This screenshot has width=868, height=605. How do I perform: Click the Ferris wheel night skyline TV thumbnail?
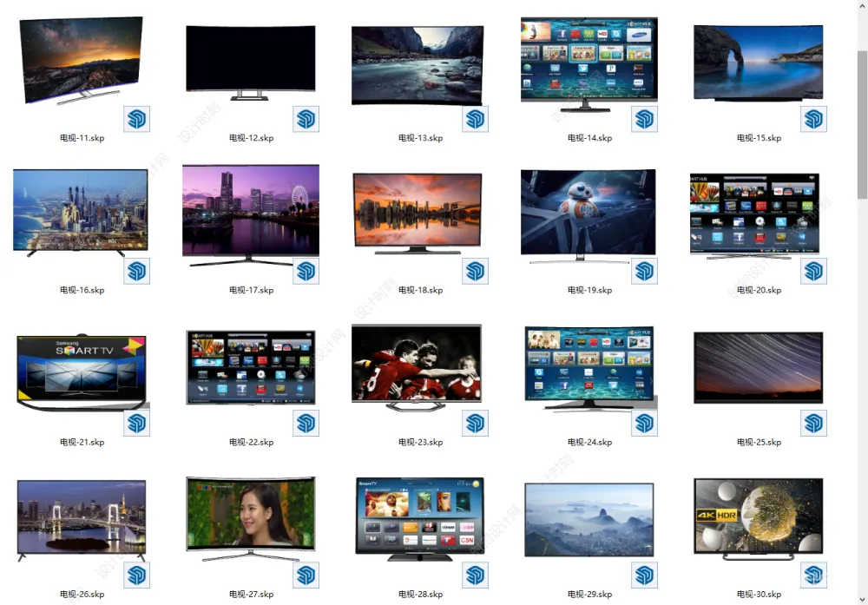pos(250,213)
